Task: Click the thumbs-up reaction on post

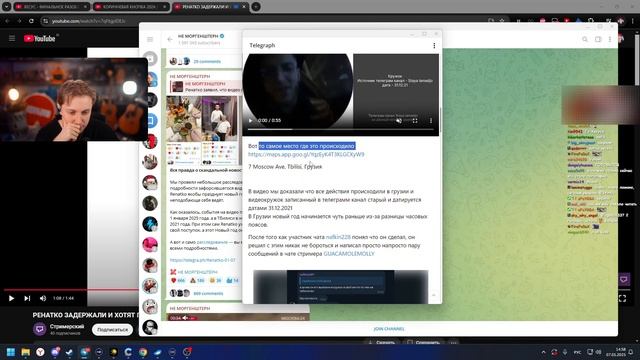Action: [232, 280]
